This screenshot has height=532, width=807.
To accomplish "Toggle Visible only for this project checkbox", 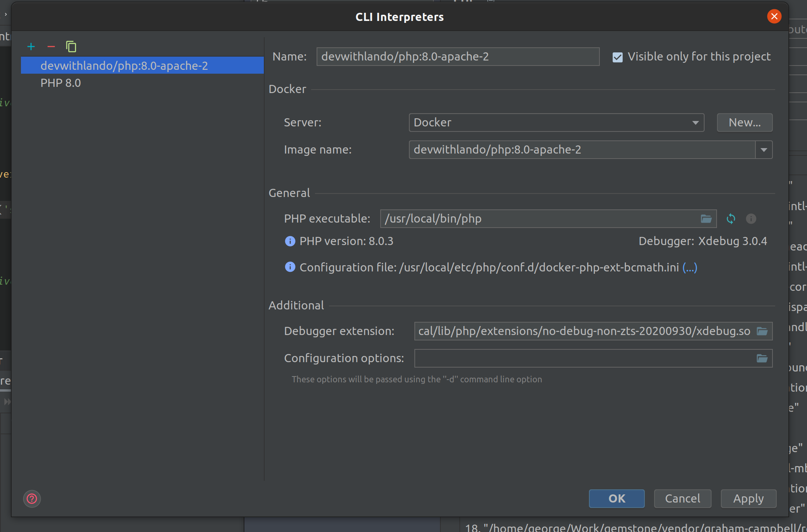I will point(618,56).
